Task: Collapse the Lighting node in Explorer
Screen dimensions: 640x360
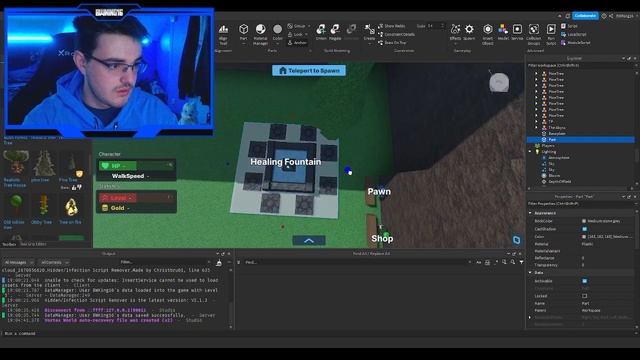Action: pos(530,151)
